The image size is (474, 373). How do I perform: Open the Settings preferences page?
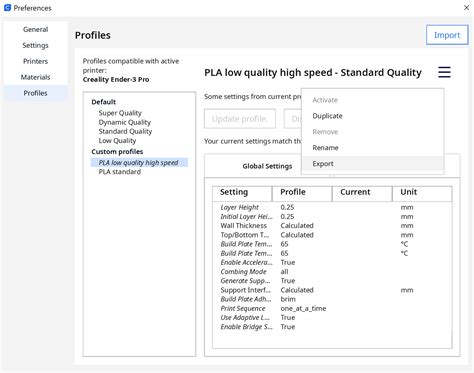35,45
